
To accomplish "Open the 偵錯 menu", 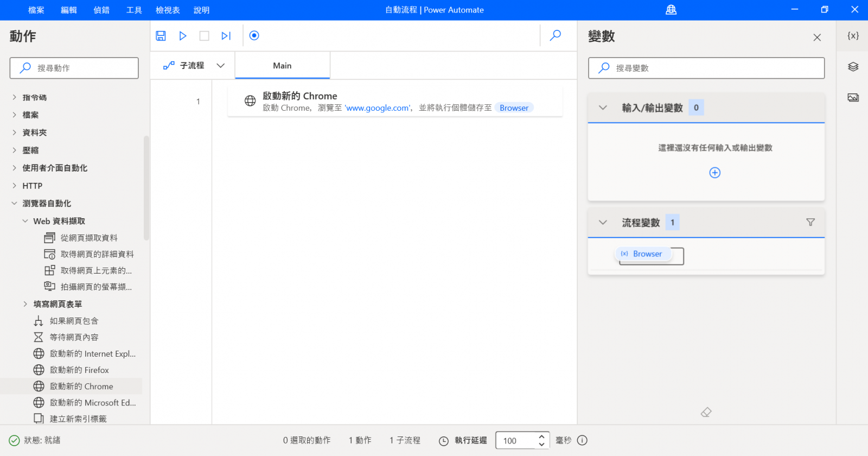I will click(101, 10).
